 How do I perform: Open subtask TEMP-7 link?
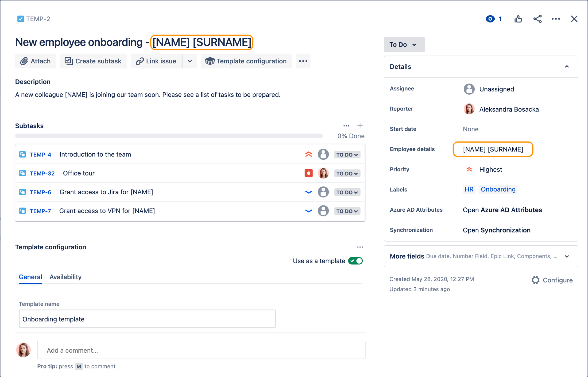40,211
